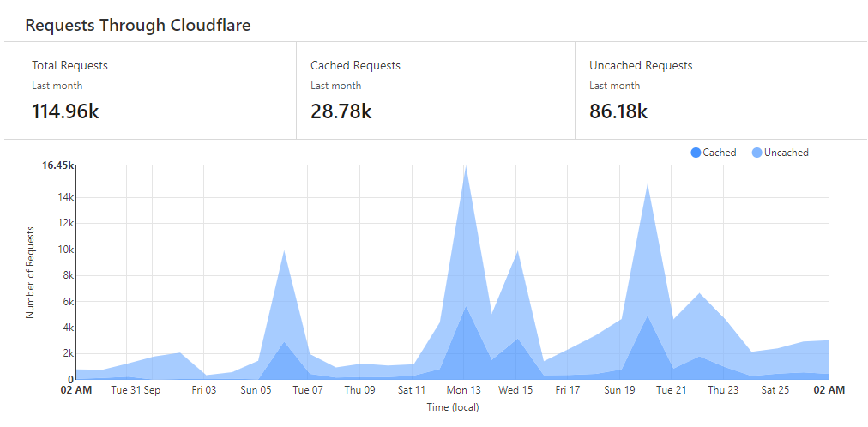Select the Total Requests stat card title
This screenshot has height=427, width=868.
(69, 66)
